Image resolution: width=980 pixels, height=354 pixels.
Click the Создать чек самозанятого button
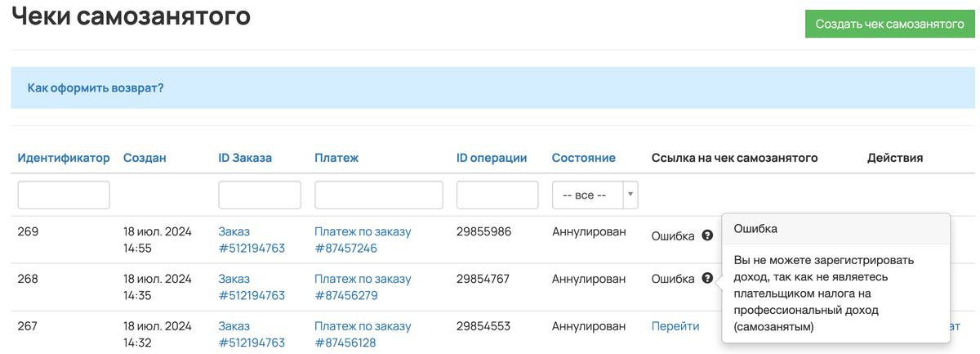890,24
